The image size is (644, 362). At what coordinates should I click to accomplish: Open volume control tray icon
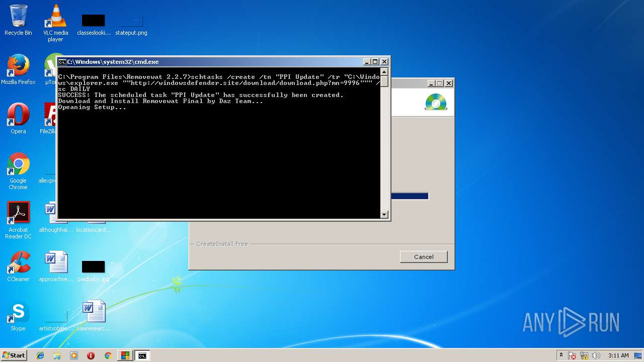[596, 356]
